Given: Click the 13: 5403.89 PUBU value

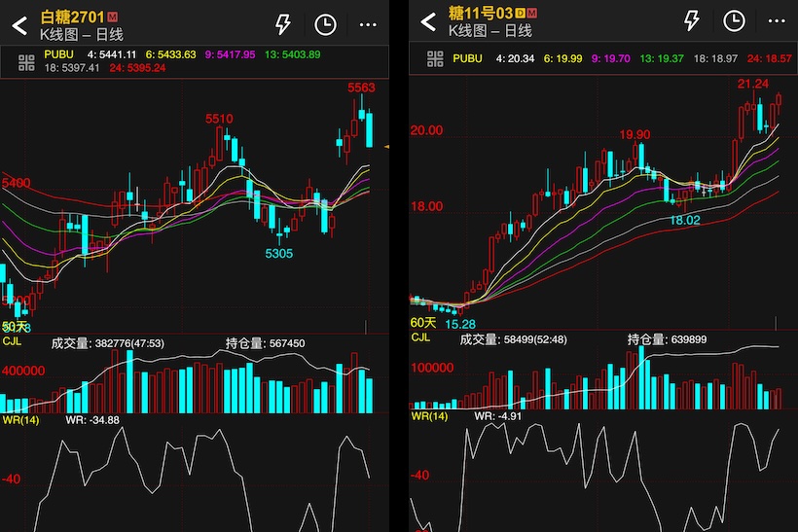Looking at the screenshot, I should coord(293,54).
